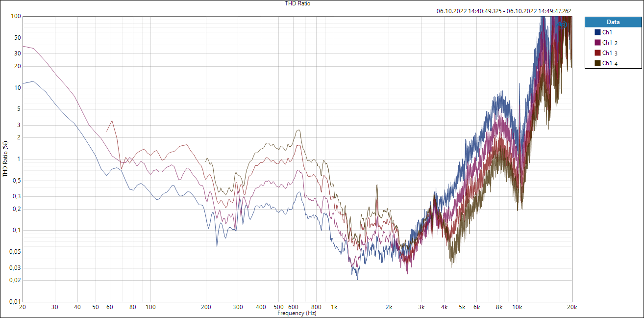The height and width of the screenshot is (318, 644).
Task: Click the 'Data' legend header
Action: (x=613, y=22)
